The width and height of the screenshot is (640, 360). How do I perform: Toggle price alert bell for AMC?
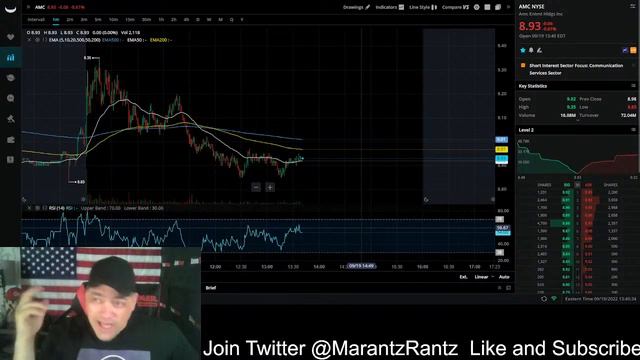click(x=531, y=50)
